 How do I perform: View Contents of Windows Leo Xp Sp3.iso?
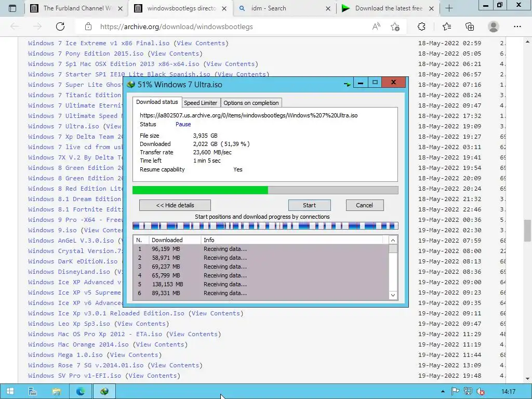click(141, 323)
